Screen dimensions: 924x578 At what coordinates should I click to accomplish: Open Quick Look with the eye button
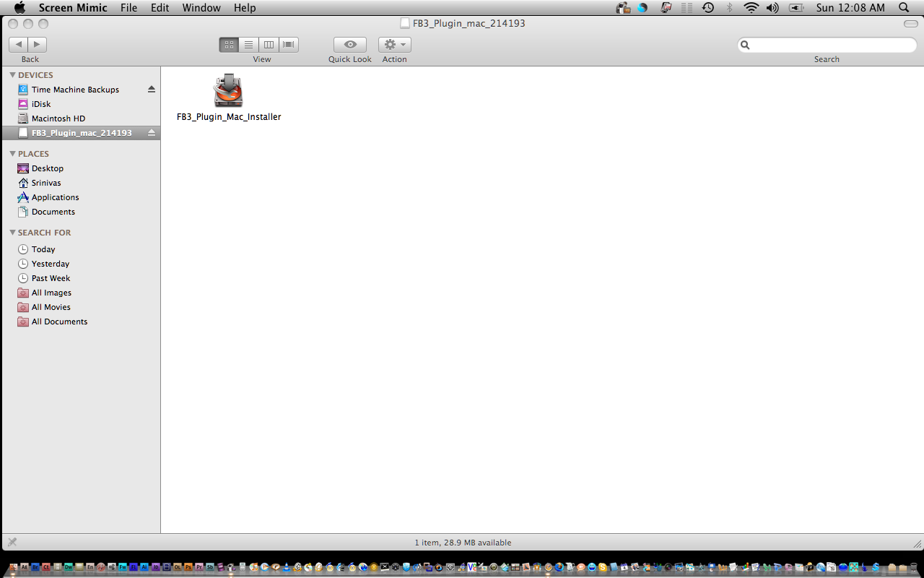(x=350, y=44)
